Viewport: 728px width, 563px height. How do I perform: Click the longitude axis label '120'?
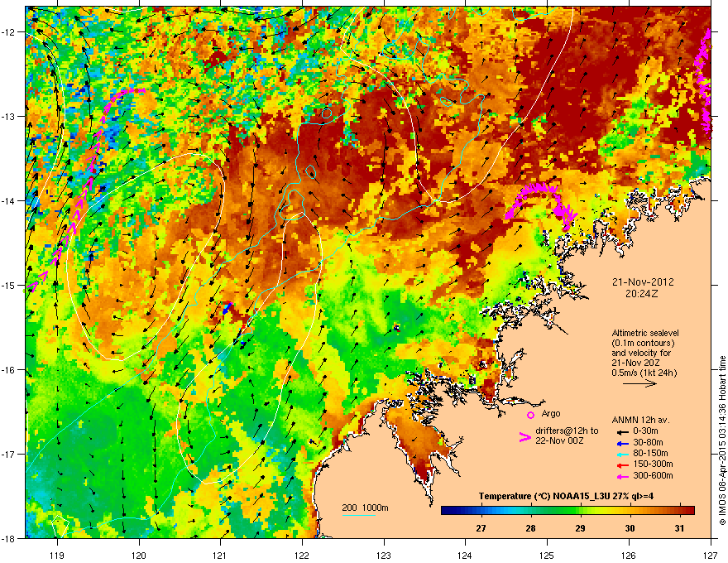click(139, 555)
